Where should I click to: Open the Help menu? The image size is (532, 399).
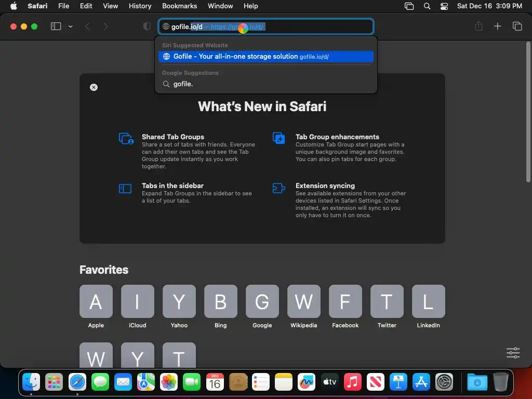coord(250,6)
